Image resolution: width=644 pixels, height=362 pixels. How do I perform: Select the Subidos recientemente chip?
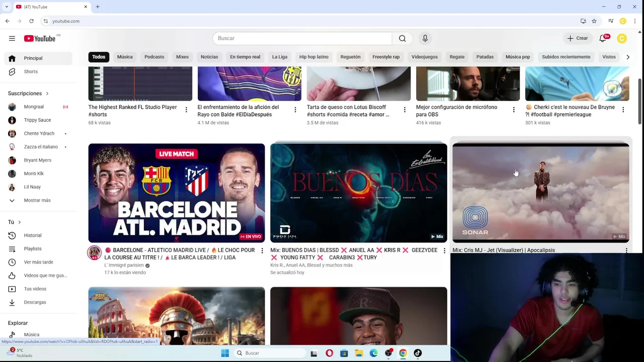[x=566, y=57]
